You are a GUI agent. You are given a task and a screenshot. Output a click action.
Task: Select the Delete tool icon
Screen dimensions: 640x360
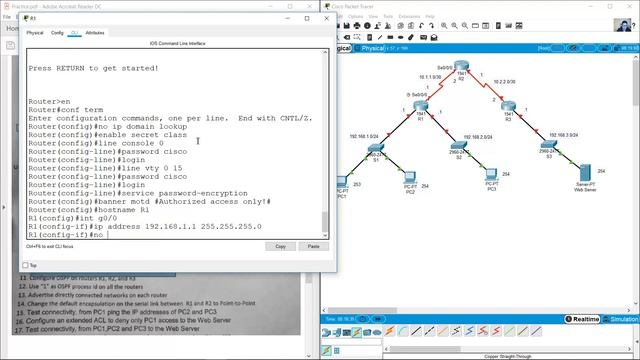pyautogui.click(x=347, y=37)
